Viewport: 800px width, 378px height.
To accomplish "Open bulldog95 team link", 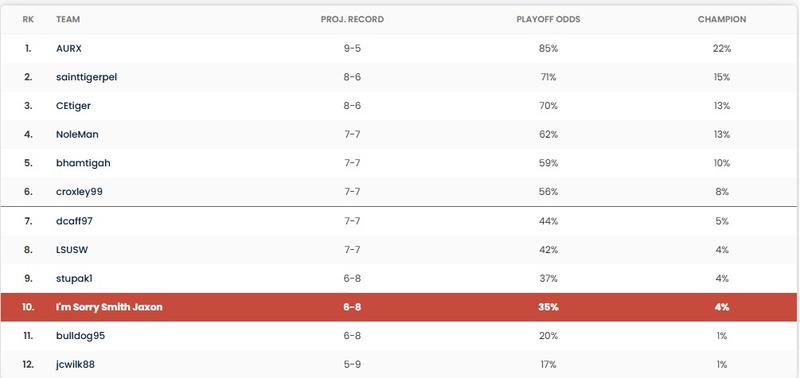I will (81, 336).
